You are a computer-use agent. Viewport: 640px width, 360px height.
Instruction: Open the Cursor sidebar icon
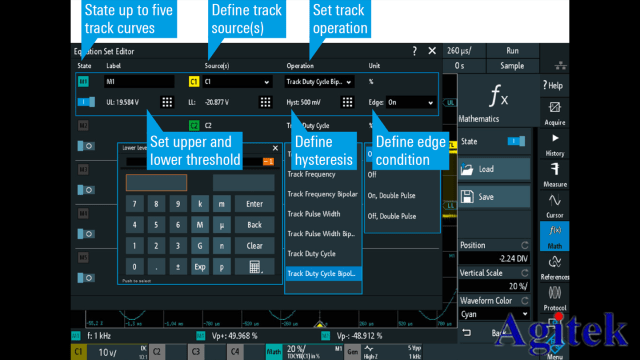(x=554, y=206)
